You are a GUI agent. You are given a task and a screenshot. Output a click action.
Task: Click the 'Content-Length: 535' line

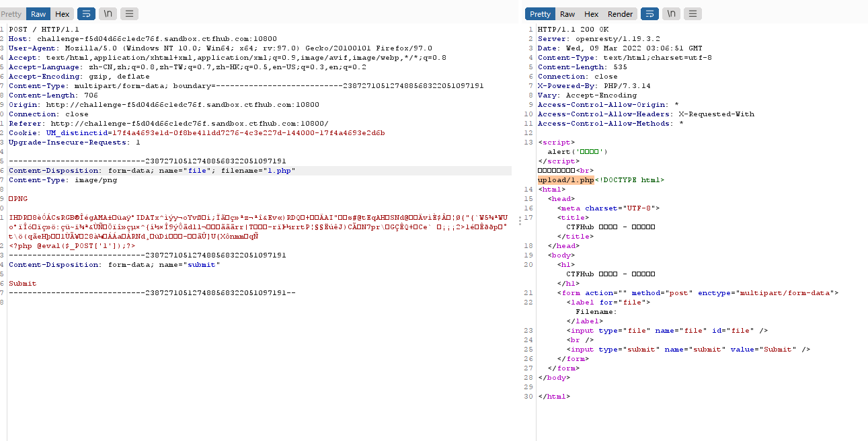[582, 67]
